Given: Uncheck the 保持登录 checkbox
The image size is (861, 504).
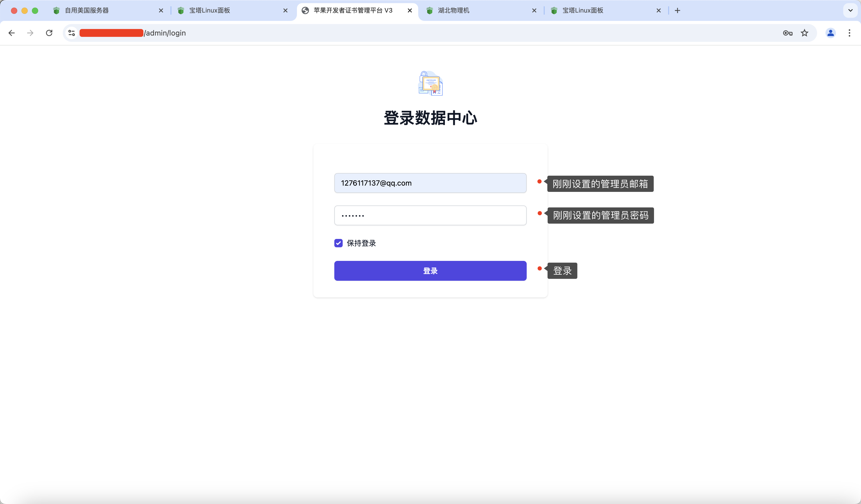Looking at the screenshot, I should click(338, 243).
